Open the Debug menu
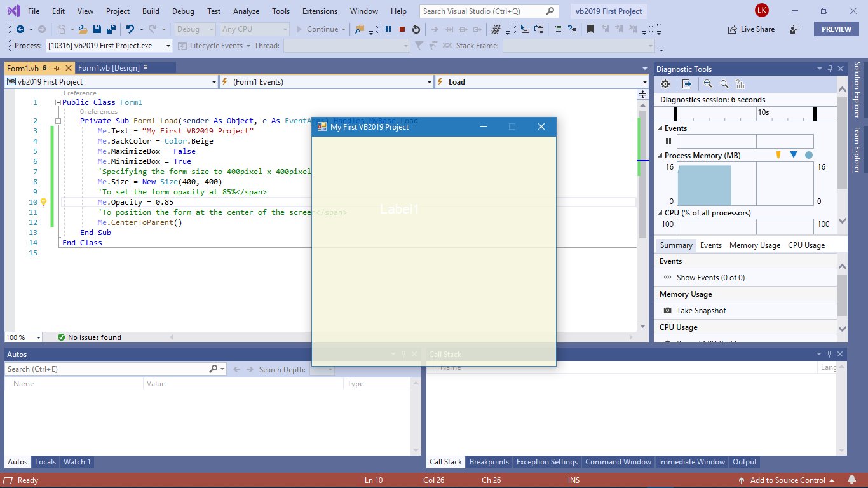 (183, 11)
